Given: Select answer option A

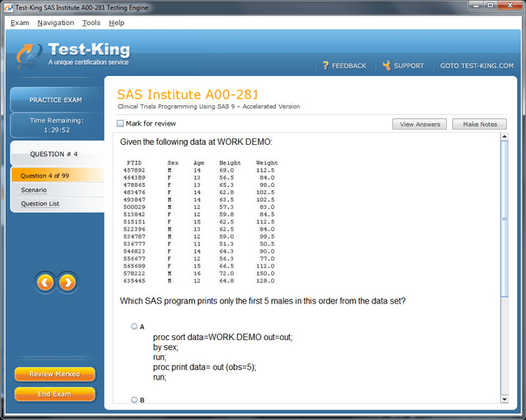Looking at the screenshot, I should (134, 326).
